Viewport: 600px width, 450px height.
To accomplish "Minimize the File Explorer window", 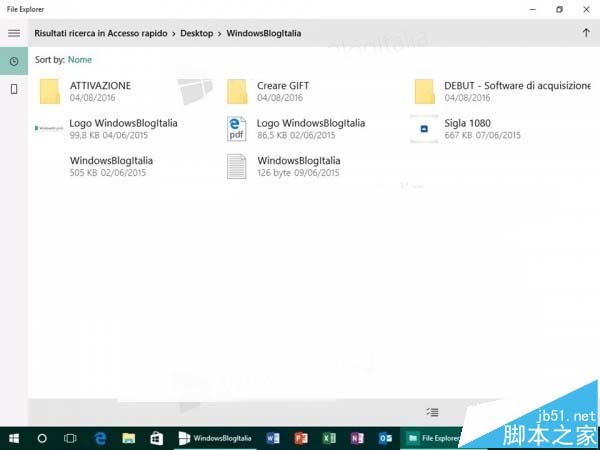I will tap(532, 10).
